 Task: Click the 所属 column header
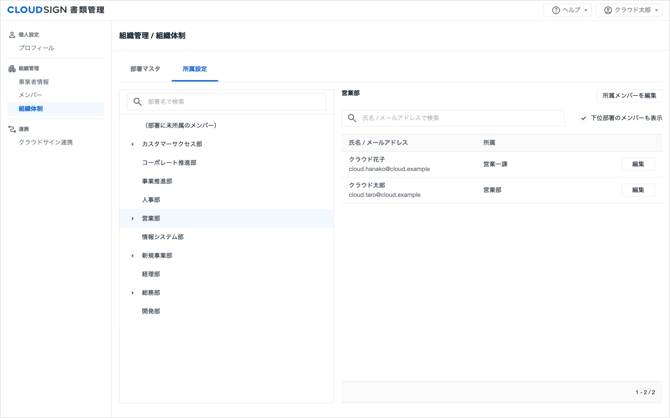point(489,143)
